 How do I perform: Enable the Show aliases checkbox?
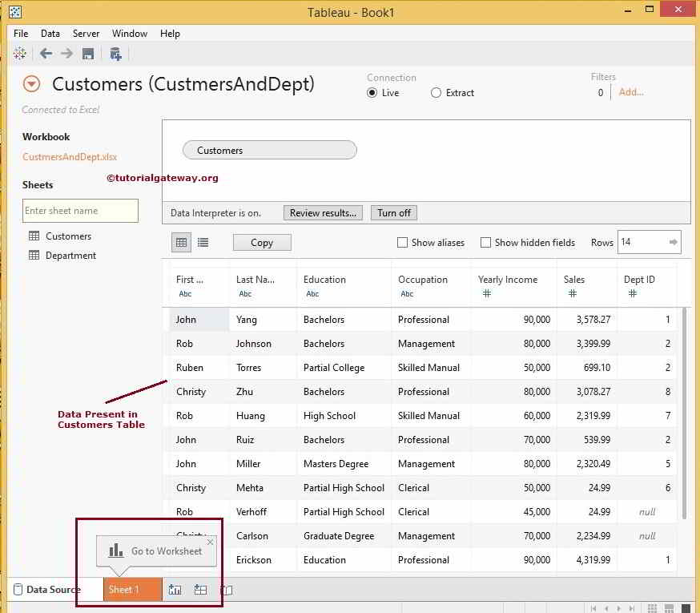401,242
